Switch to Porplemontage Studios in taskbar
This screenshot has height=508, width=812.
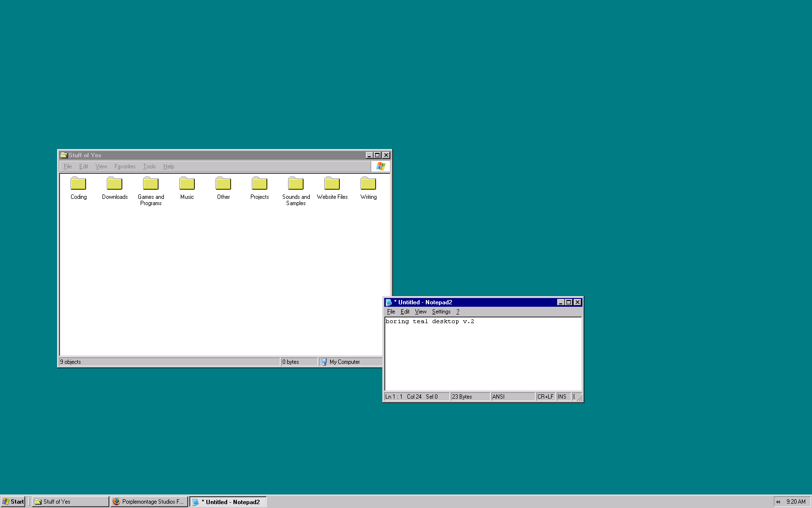tap(149, 501)
